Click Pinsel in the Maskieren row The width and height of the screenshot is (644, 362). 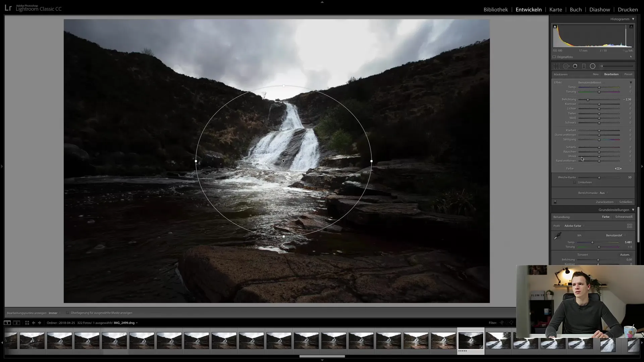(628, 74)
